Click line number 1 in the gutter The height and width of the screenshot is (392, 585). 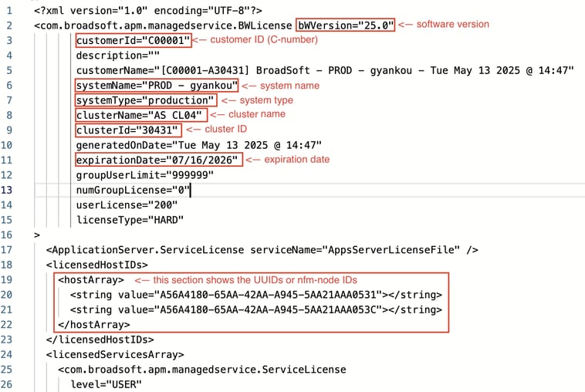(x=9, y=11)
